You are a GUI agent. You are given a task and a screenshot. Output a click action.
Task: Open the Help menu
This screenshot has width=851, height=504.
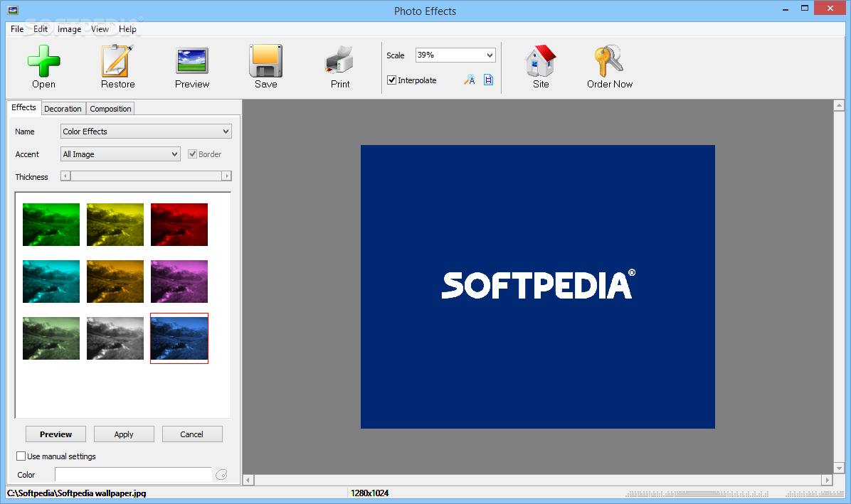click(x=127, y=28)
